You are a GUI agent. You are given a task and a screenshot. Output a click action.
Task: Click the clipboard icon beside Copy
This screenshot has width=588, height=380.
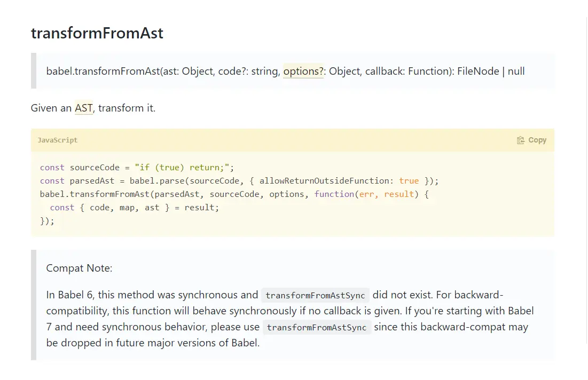coord(521,140)
